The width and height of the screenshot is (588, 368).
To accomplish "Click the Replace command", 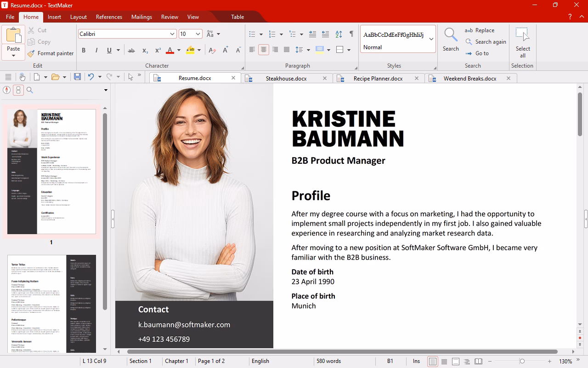I will tap(486, 30).
